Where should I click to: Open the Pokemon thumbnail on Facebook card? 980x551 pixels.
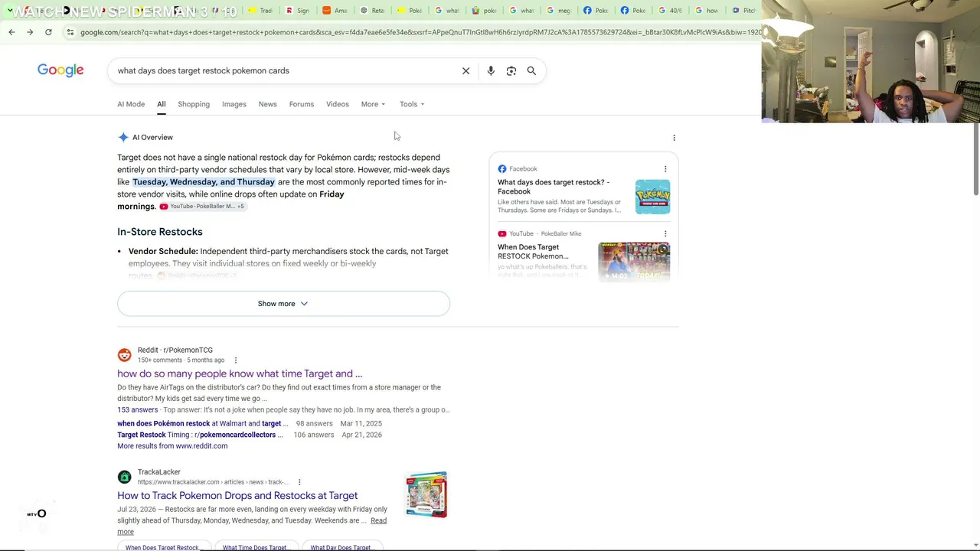[652, 197]
